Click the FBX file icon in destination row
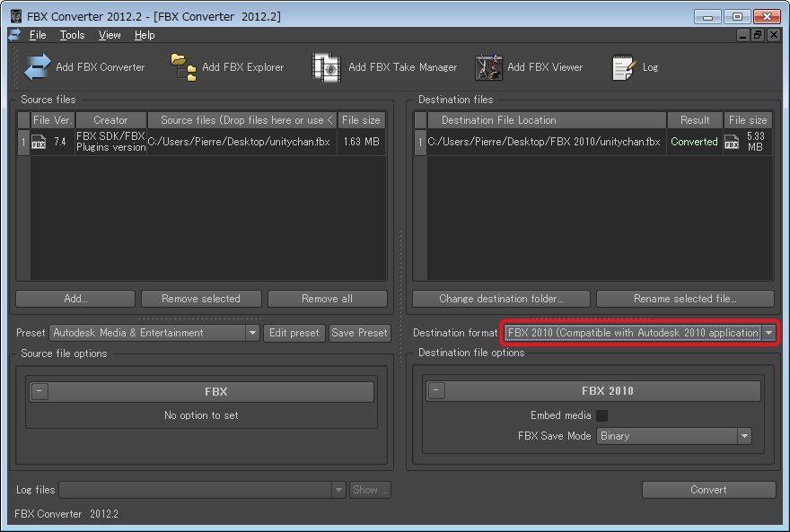This screenshot has height=532, width=790. point(732,142)
